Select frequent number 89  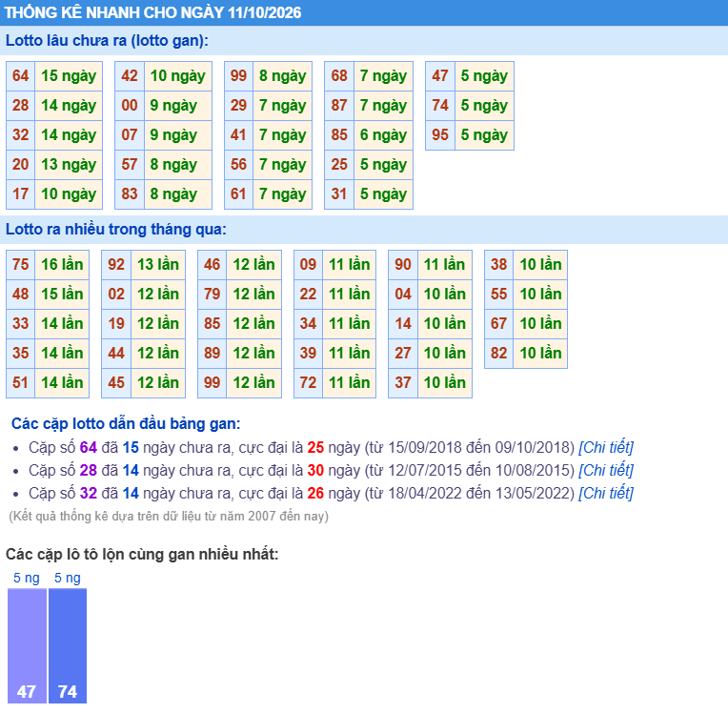coord(212,353)
